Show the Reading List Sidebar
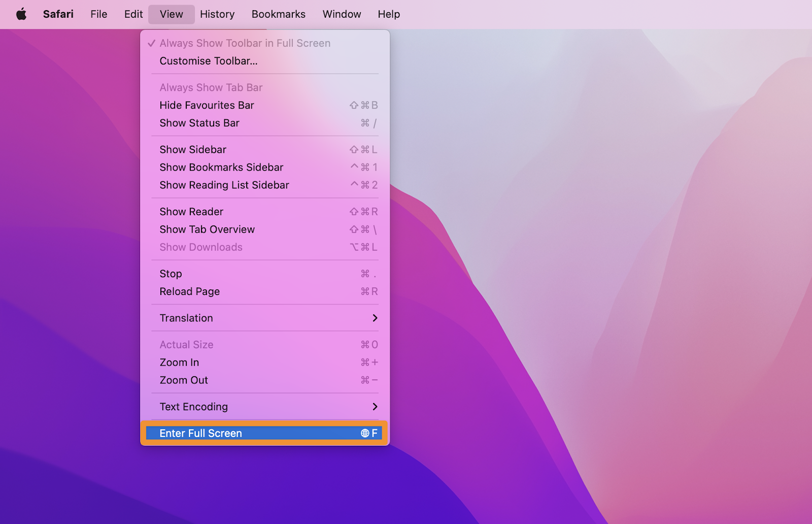This screenshot has width=812, height=524. coord(224,185)
